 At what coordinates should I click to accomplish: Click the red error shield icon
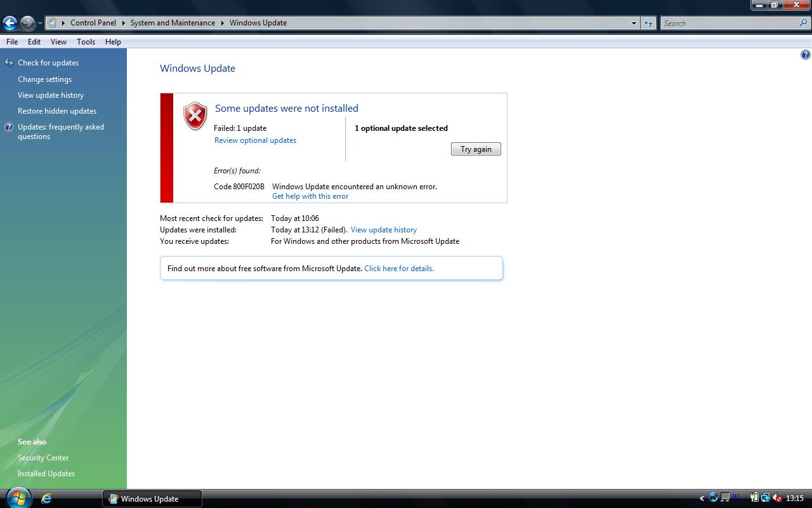pyautogui.click(x=195, y=116)
